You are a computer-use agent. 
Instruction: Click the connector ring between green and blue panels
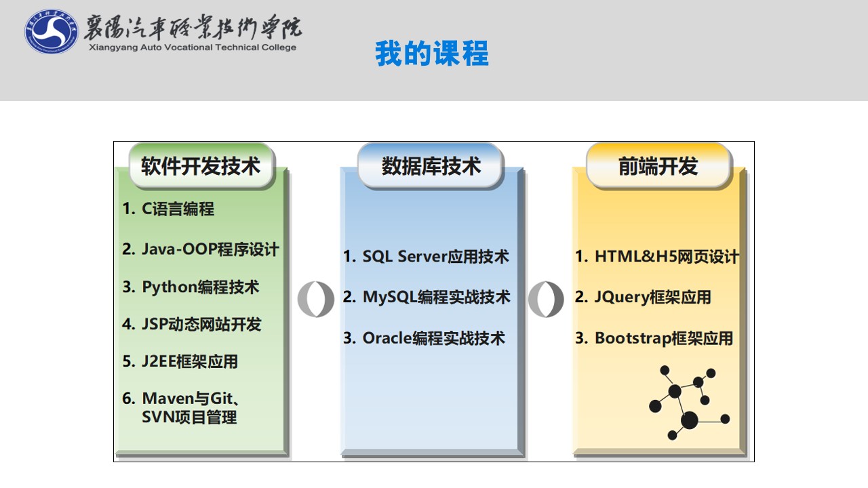pyautogui.click(x=316, y=299)
